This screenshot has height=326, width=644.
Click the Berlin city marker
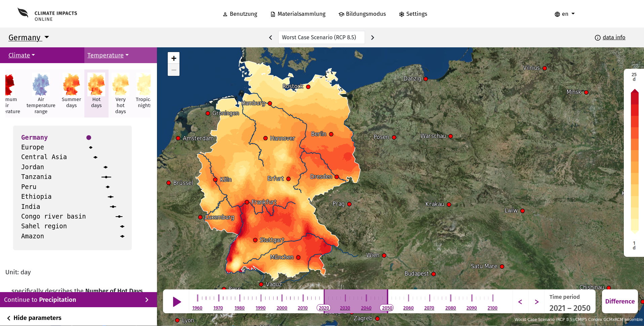click(331, 134)
